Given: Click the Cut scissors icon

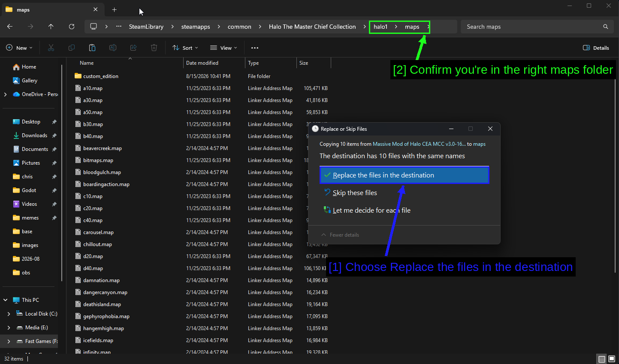Looking at the screenshot, I should [51, 48].
